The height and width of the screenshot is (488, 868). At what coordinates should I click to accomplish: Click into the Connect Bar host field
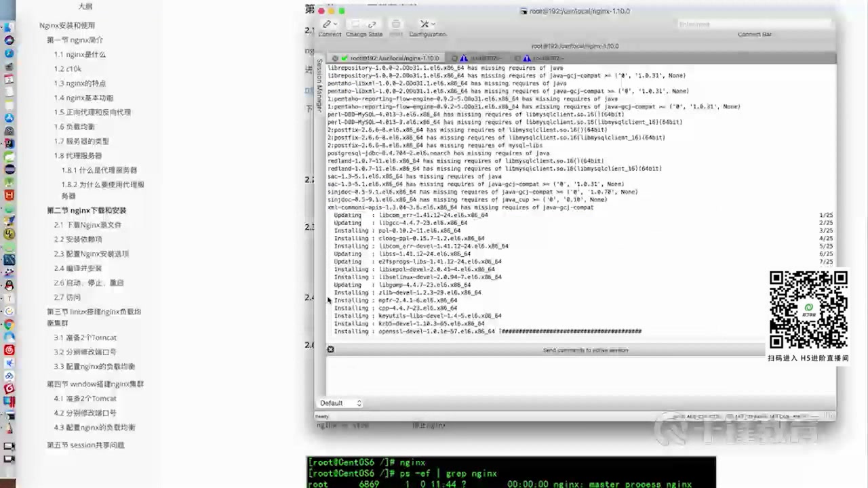tap(754, 24)
